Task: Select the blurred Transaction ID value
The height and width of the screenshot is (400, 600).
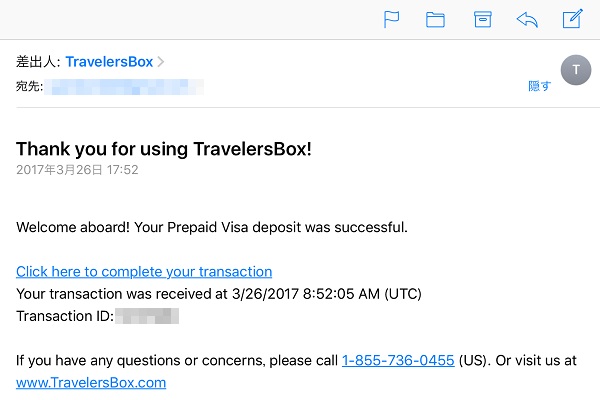Action: pyautogui.click(x=147, y=316)
